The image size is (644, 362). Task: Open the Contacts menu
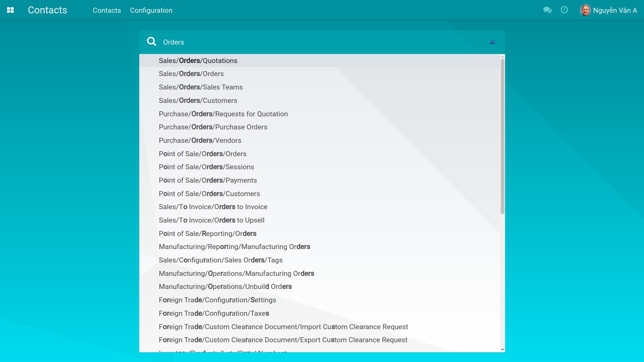pos(106,10)
